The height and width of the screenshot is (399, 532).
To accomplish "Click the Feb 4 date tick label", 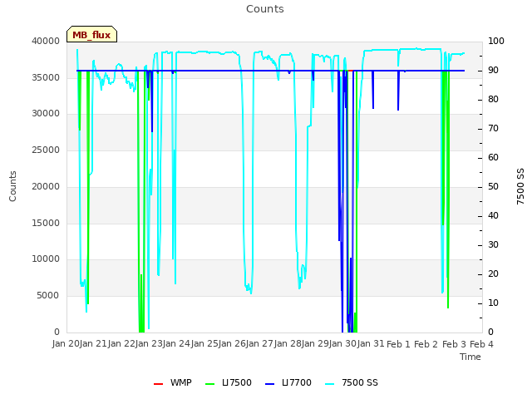I will (x=481, y=344).
